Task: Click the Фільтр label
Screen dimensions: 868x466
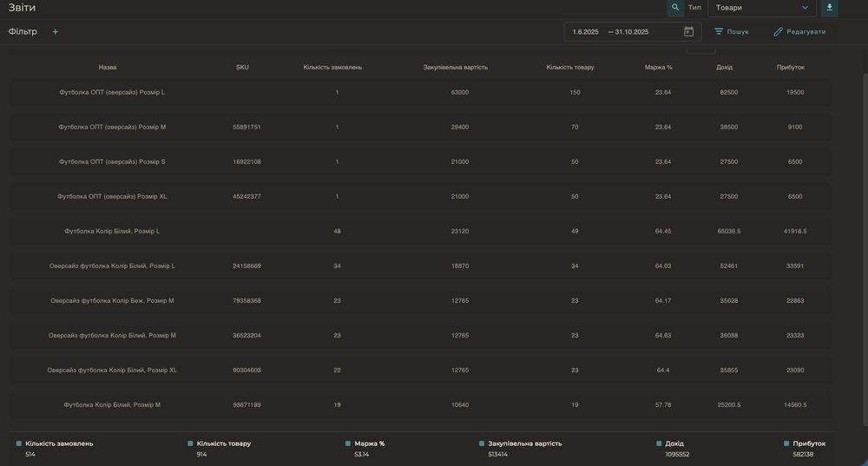Action: 23,31
